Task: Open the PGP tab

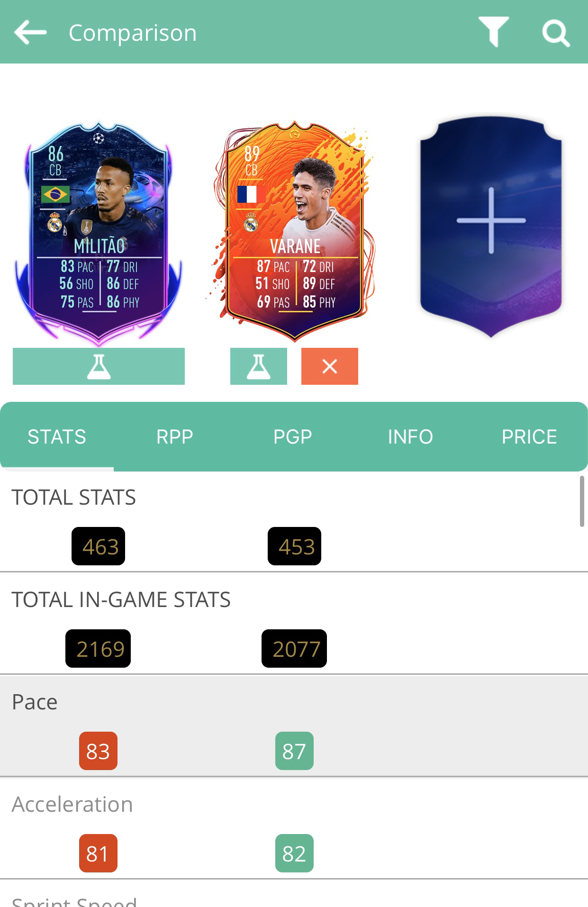Action: coord(293,436)
